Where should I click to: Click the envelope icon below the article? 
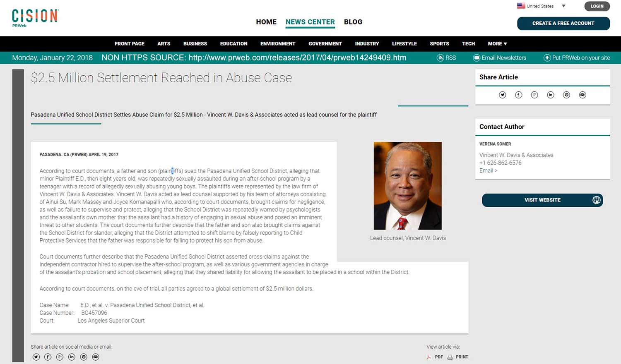96,357
